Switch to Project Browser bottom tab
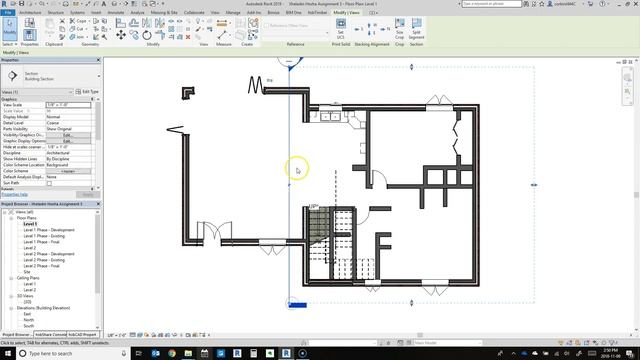Screen dimensions: 640x360 click(x=16, y=335)
